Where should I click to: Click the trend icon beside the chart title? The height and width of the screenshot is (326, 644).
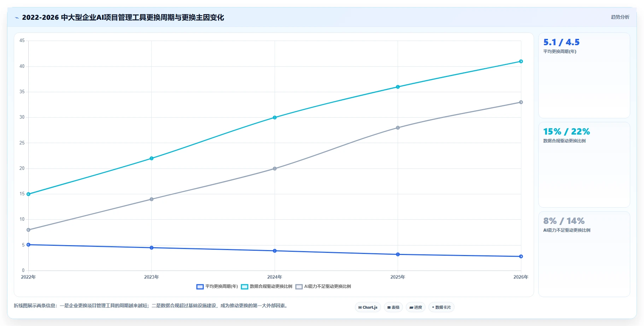(x=17, y=18)
